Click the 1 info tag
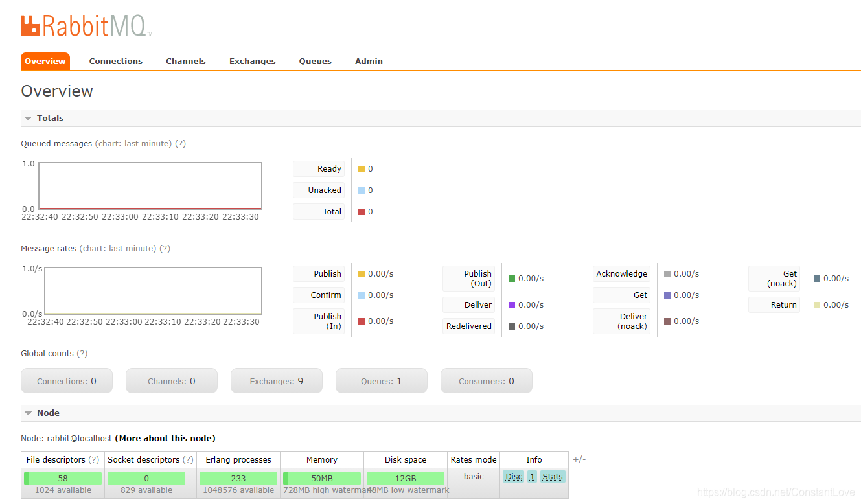The height and width of the screenshot is (504, 861). pos(532,477)
